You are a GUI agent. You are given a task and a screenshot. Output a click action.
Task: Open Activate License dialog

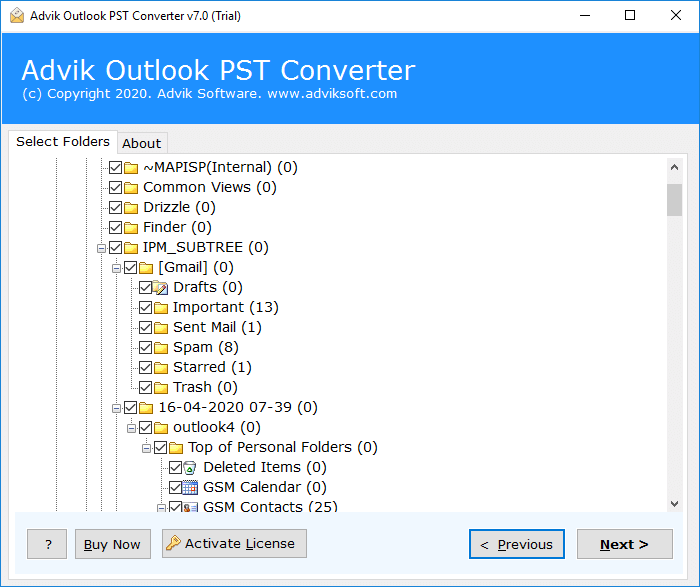pos(234,544)
